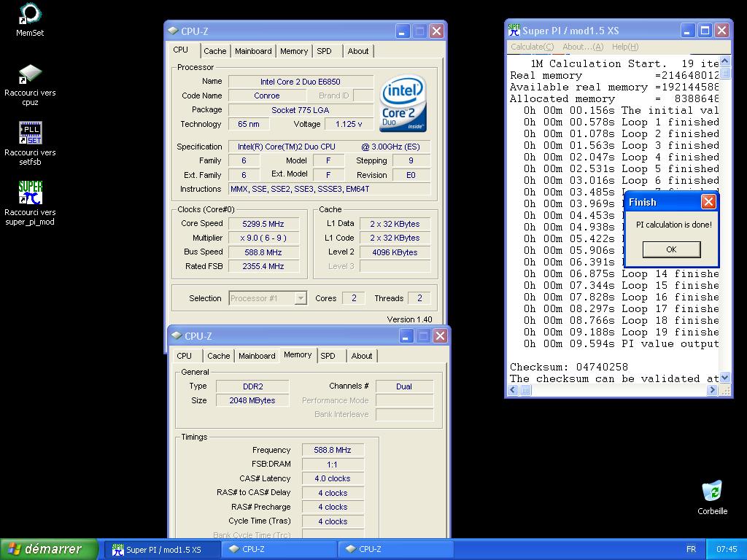
Task: Click the 5299.5 MHz Core Speed value
Action: pyautogui.click(x=263, y=224)
